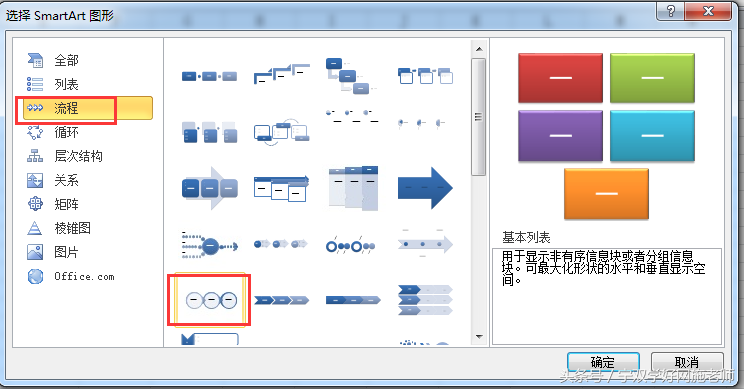Click the green block in the preview
The height and width of the screenshot is (389, 744).
(652, 78)
